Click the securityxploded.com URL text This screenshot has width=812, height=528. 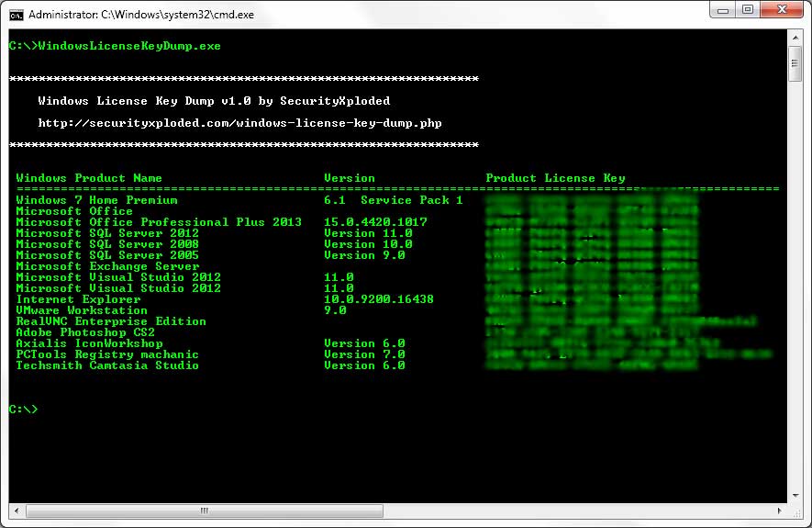(239, 123)
